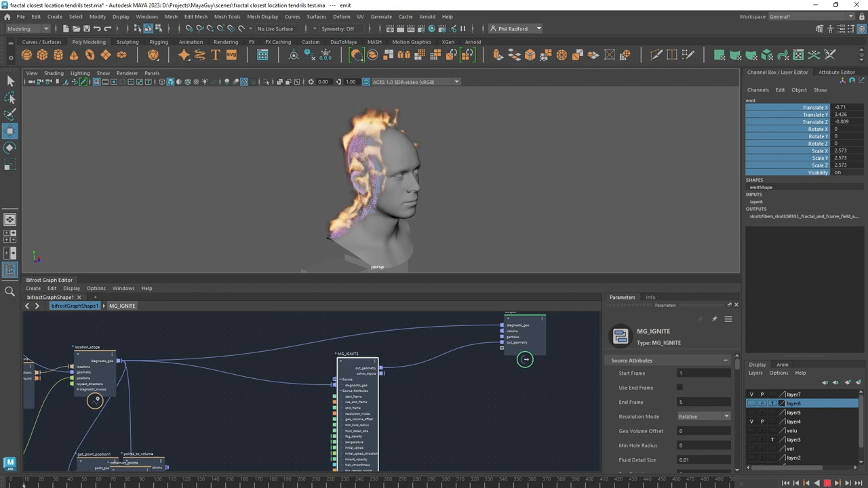
Task: Click the MG_IGNITE breadcrumb in Bifrost Graph Editor
Action: (x=122, y=306)
